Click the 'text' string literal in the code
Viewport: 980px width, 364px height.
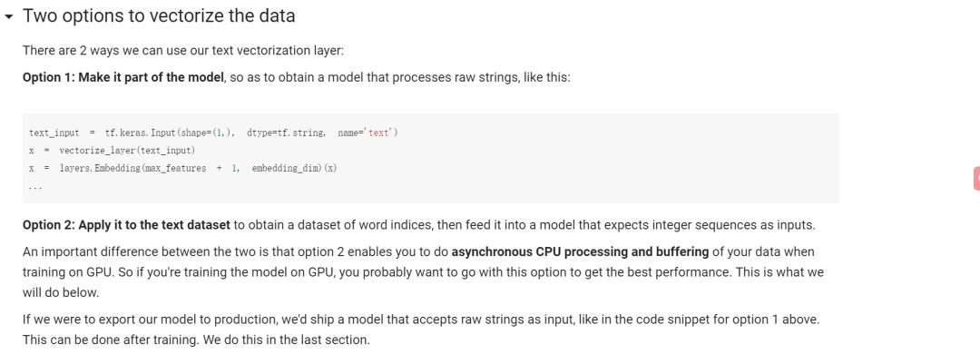point(377,133)
